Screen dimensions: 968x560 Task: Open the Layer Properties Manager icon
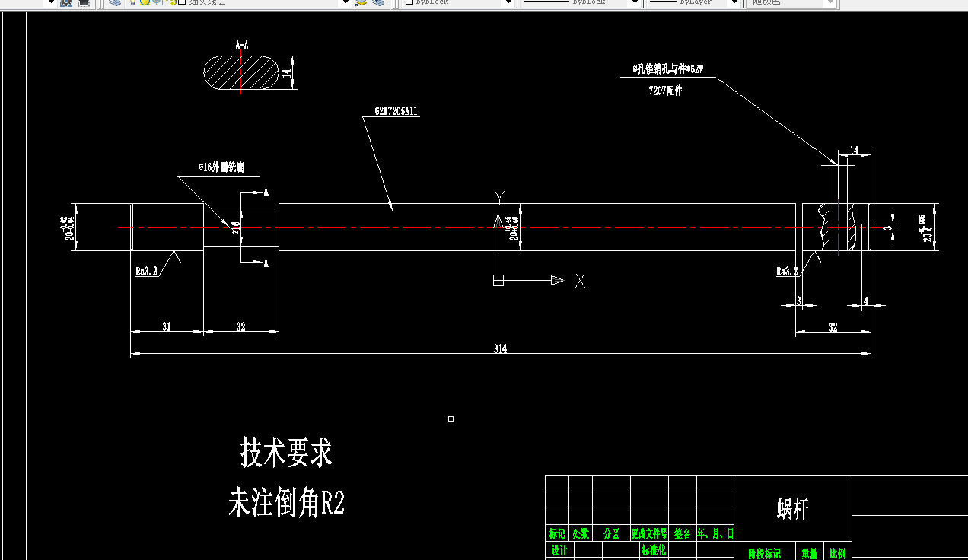(x=113, y=4)
